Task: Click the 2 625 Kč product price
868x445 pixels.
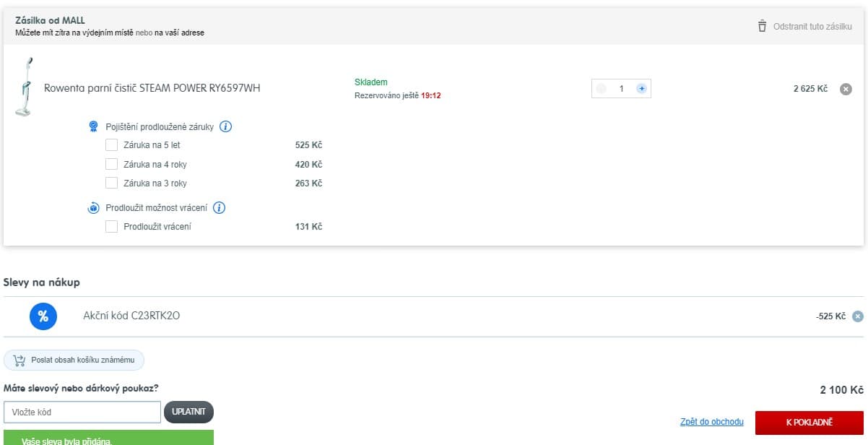Action: click(810, 89)
